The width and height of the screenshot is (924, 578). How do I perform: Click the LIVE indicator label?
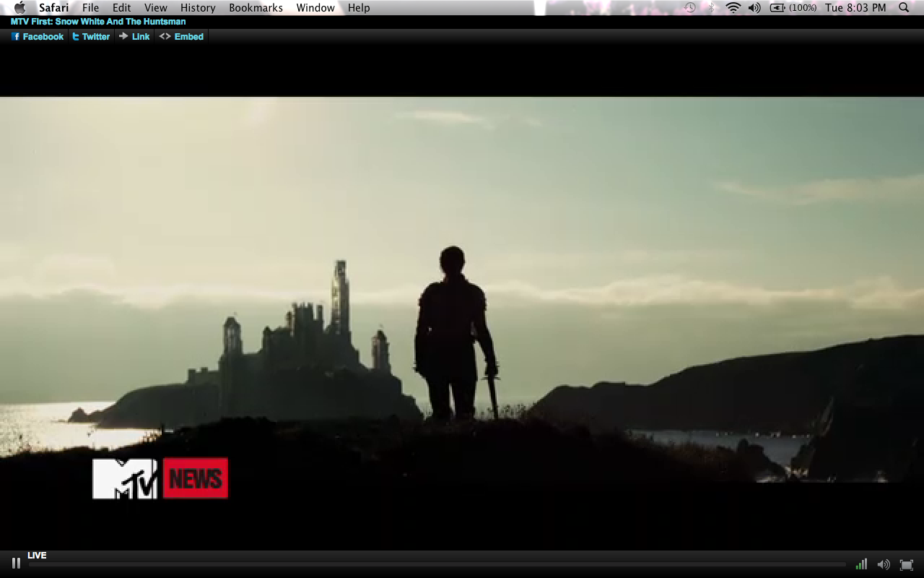pos(37,555)
